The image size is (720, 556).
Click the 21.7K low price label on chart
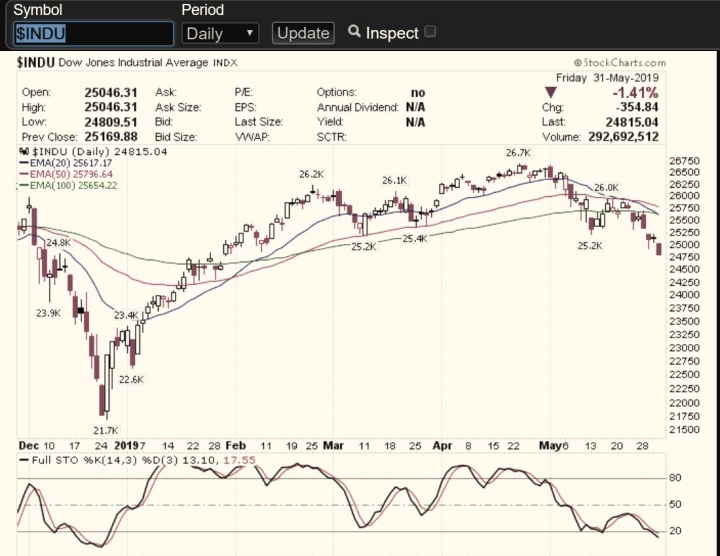coord(106,430)
